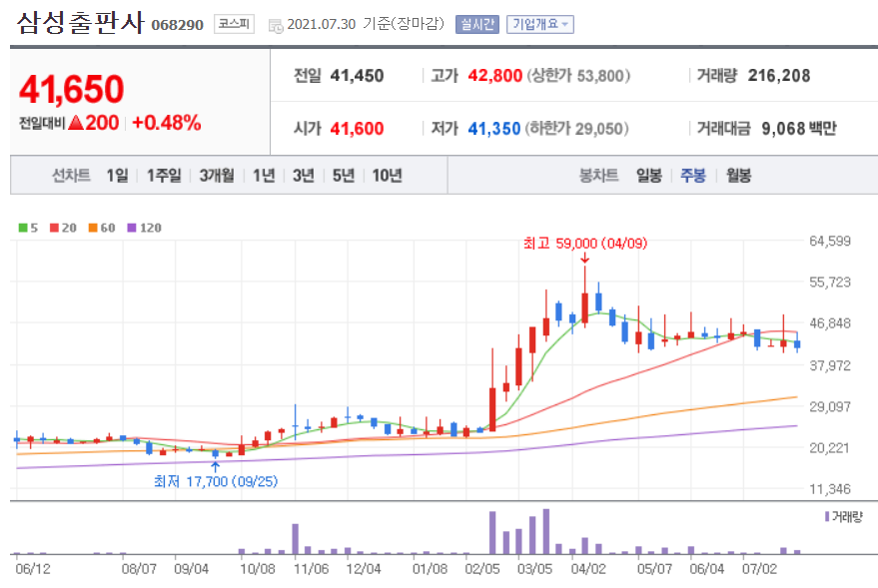
Task: Click the orange 60 moving average legend swatch
Action: (x=93, y=228)
